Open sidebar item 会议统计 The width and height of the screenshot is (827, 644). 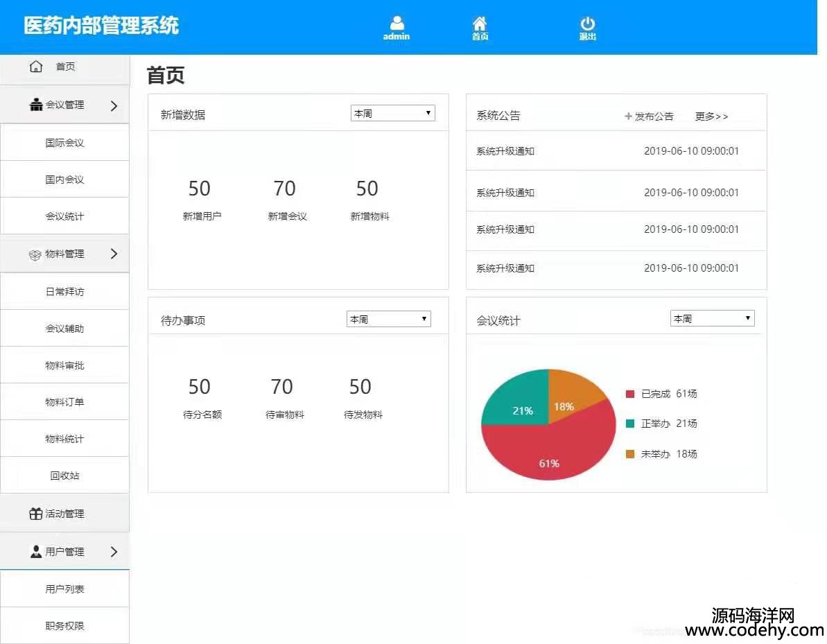pyautogui.click(x=64, y=216)
